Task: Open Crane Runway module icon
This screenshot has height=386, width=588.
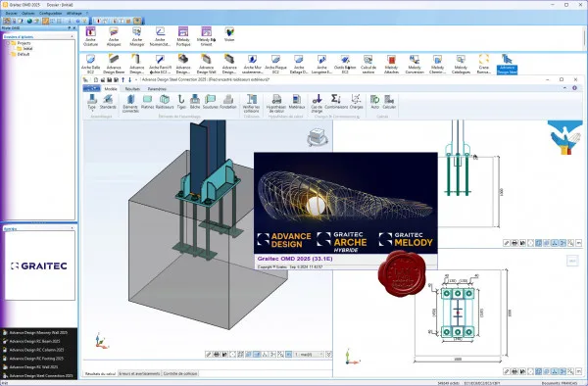Action: click(x=484, y=64)
